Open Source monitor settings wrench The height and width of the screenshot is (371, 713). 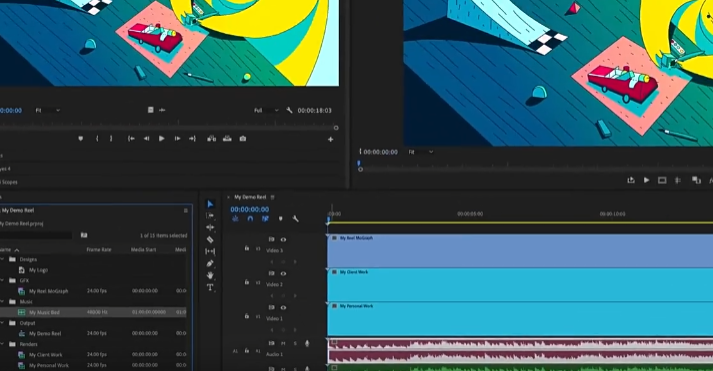click(x=289, y=110)
